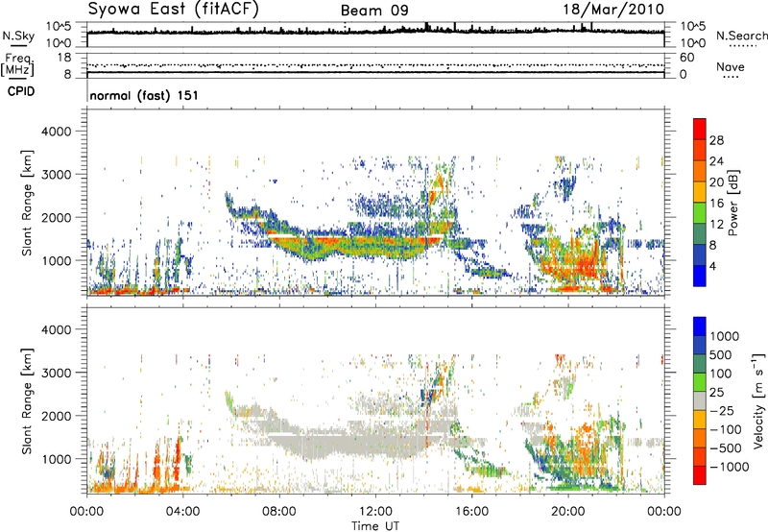Click the "Syowa East (fitACF)" plot title

(x=173, y=9)
